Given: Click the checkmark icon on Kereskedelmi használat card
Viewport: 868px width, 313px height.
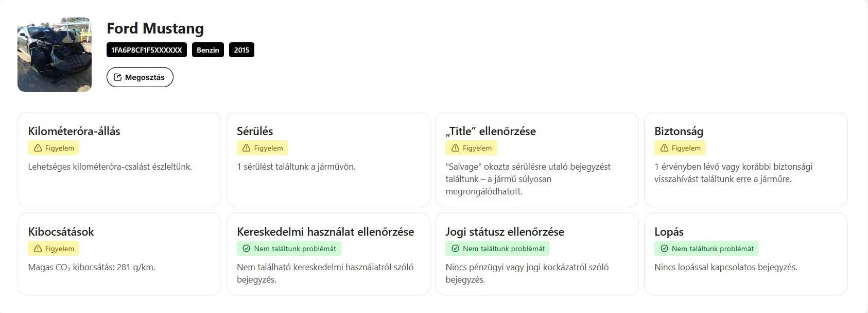Looking at the screenshot, I should 246,249.
